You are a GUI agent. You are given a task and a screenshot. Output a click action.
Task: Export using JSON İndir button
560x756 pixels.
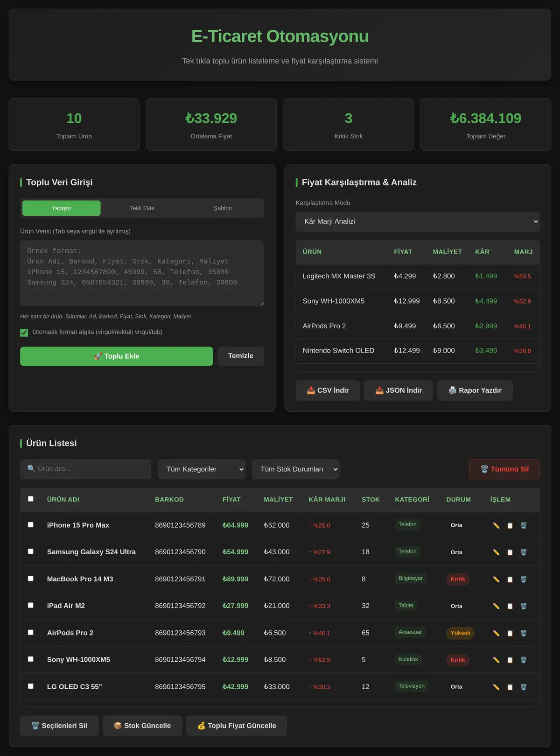coord(399,390)
